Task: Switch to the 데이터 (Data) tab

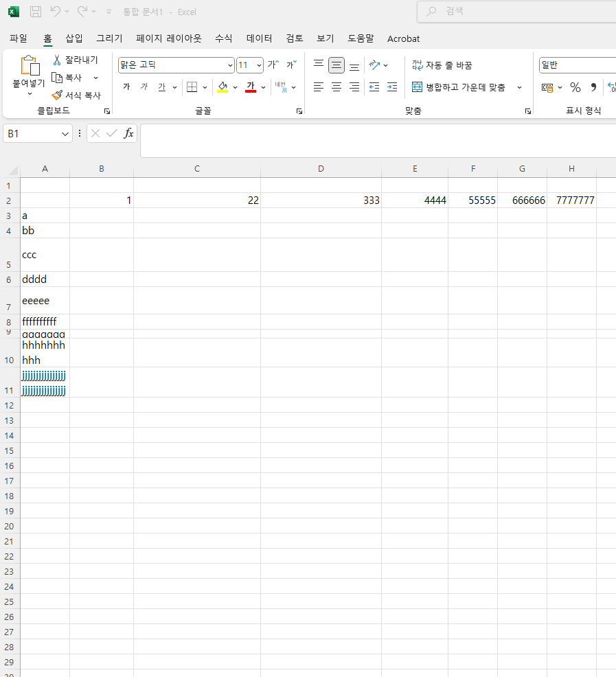Action: click(x=259, y=38)
